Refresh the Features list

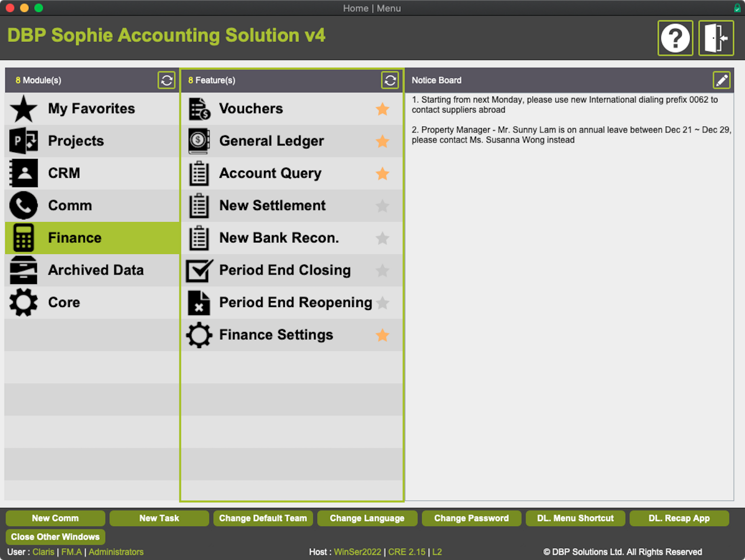[390, 80]
